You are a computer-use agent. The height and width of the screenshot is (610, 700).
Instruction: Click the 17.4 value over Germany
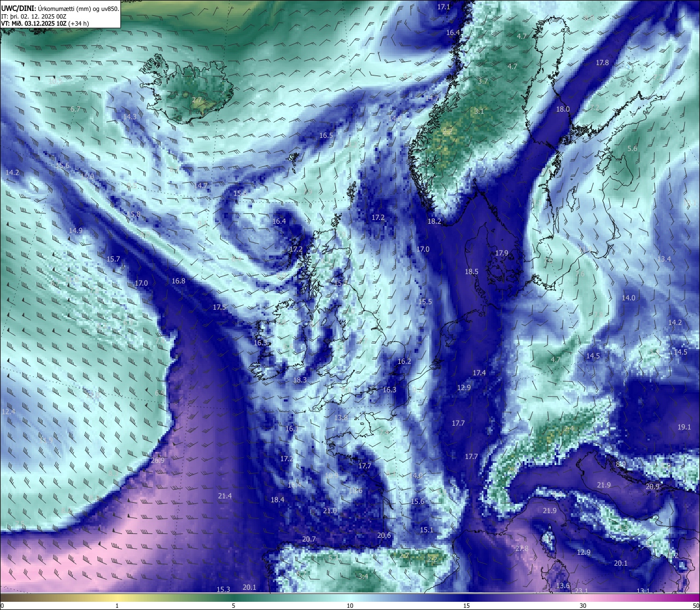(x=479, y=373)
